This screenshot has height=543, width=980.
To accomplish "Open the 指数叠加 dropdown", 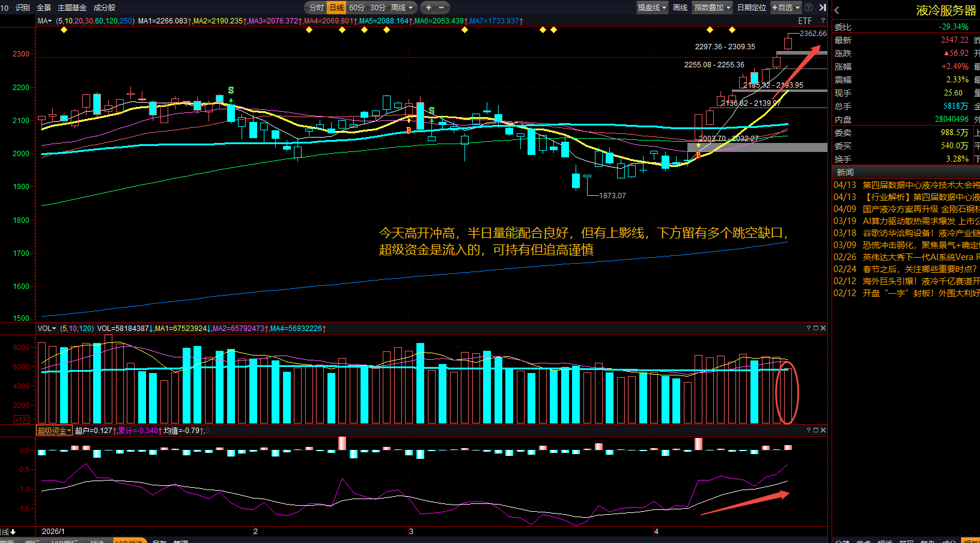I will coord(712,8).
